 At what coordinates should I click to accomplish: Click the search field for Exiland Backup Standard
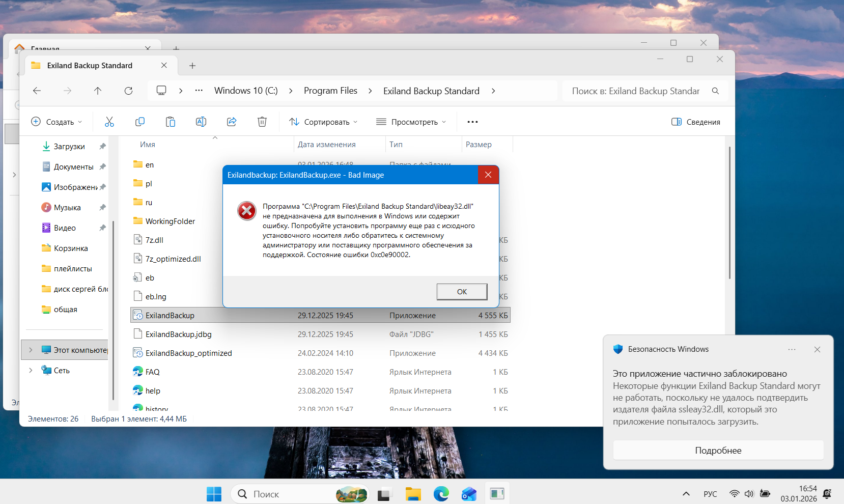tap(636, 91)
